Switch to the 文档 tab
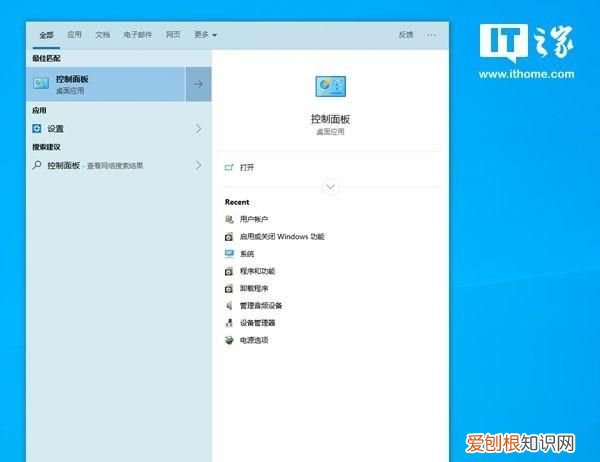 [103, 35]
